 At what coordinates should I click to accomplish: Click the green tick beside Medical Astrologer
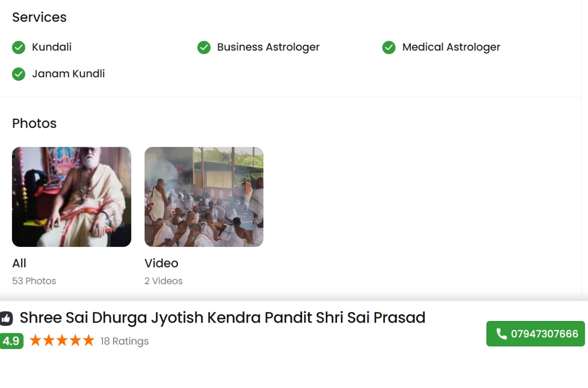pos(389,47)
